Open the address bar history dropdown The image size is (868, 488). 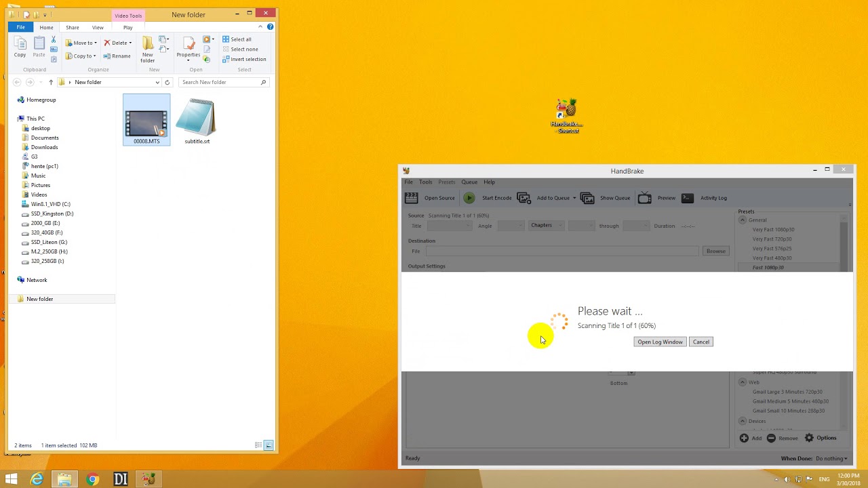(x=157, y=82)
